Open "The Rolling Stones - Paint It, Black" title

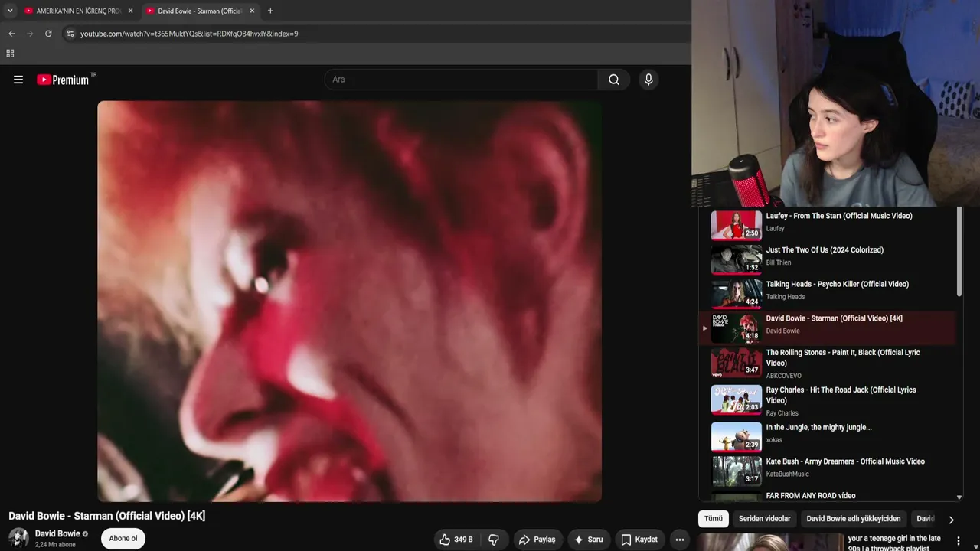843,357
